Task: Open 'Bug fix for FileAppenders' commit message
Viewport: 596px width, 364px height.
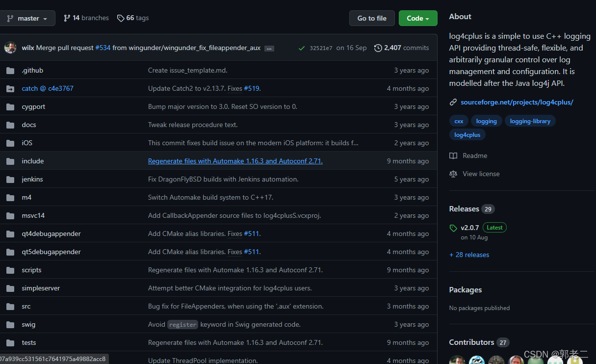Action: (236, 307)
